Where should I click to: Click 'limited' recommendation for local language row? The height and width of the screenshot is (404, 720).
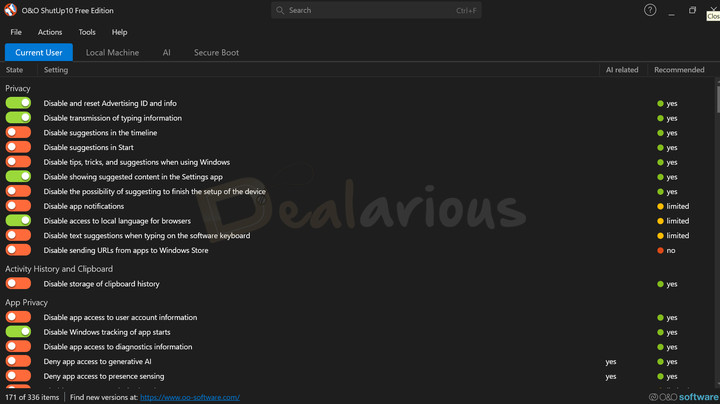pyautogui.click(x=673, y=221)
